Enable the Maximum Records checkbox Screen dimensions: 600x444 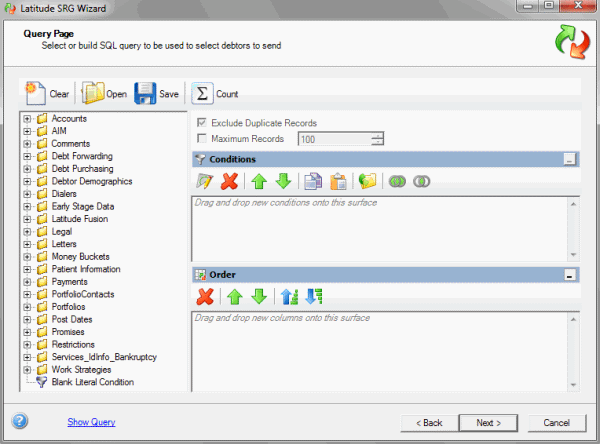[202, 138]
